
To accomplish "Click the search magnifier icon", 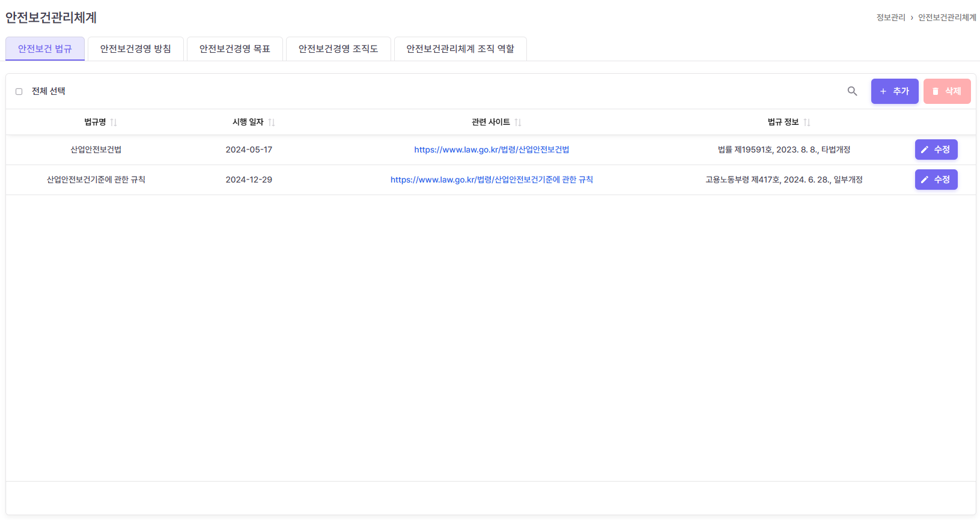I will tap(852, 91).
